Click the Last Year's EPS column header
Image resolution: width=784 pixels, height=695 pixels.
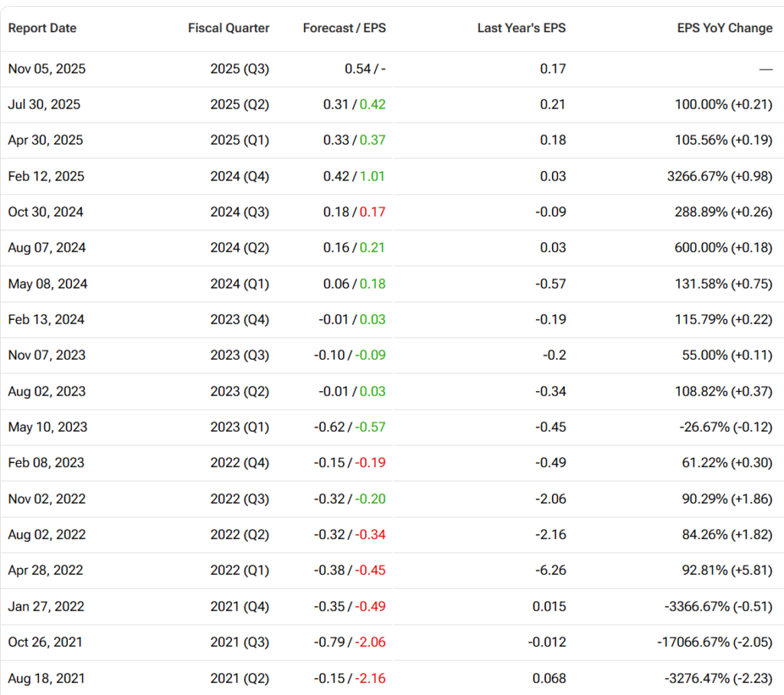click(521, 28)
